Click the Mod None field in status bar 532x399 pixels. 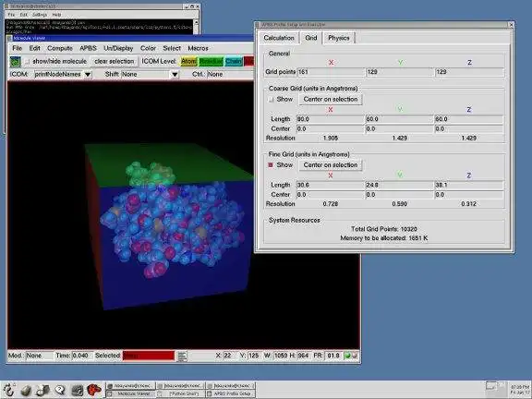[x=40, y=356]
